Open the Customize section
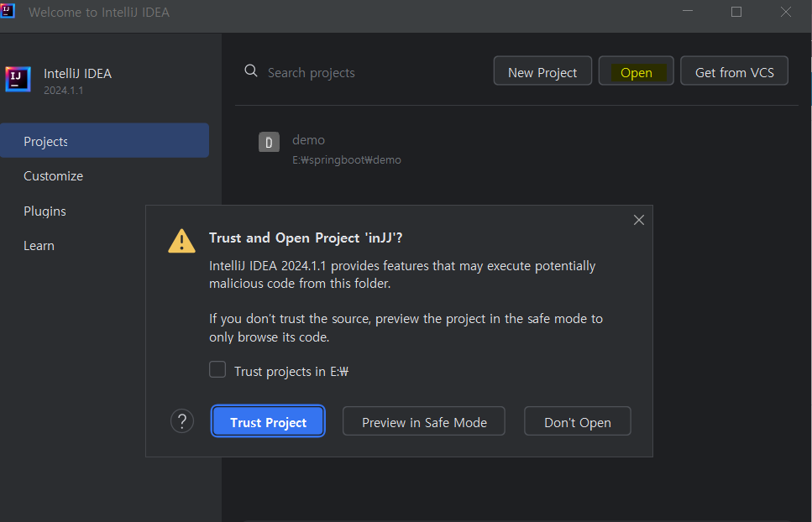 pos(53,176)
